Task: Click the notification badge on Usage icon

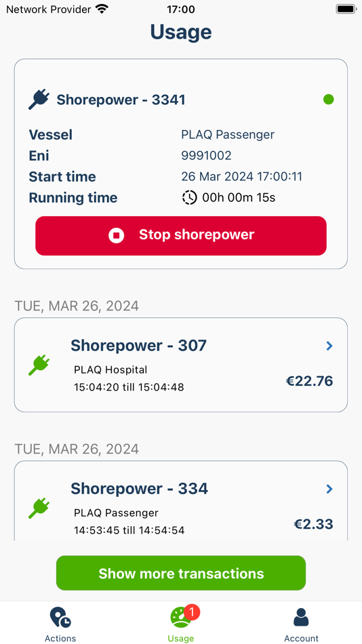Action: [192, 612]
